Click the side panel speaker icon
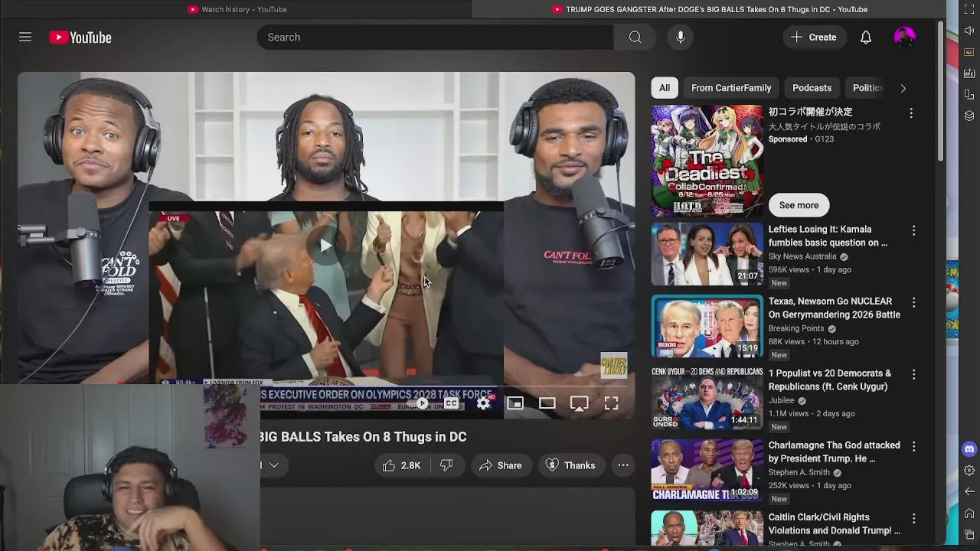 (969, 31)
